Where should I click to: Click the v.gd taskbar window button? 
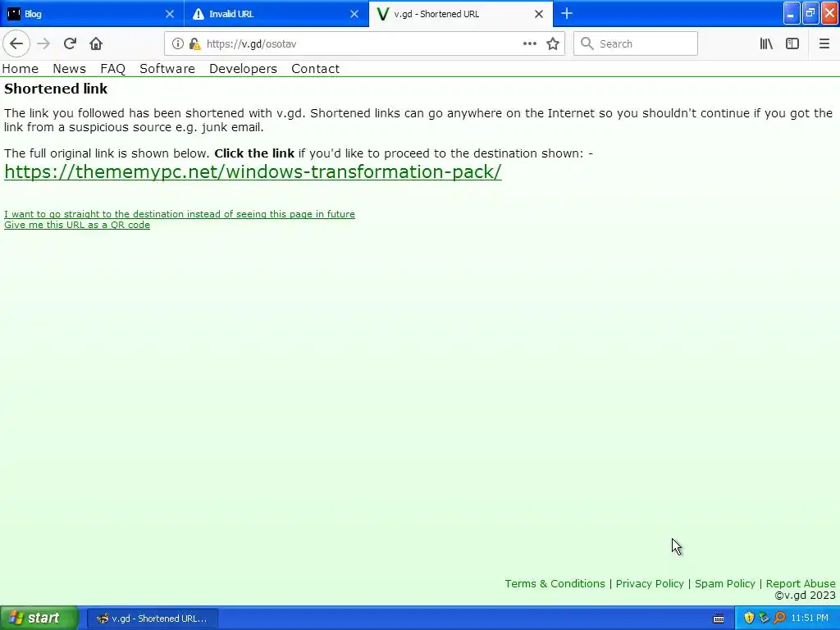pyautogui.click(x=152, y=619)
